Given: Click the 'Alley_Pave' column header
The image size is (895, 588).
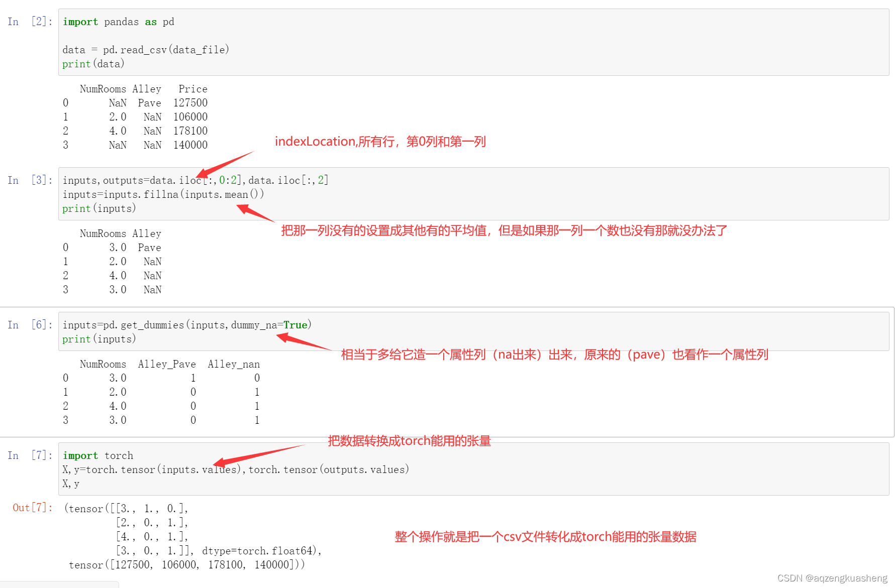Looking at the screenshot, I should [167, 364].
